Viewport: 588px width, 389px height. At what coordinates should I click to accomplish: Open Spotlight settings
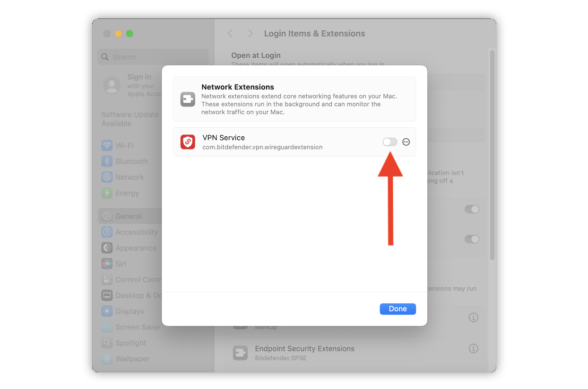click(130, 343)
